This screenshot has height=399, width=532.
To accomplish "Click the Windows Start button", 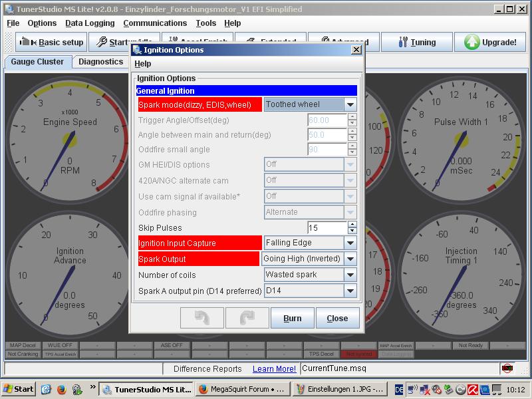I will coord(19,389).
